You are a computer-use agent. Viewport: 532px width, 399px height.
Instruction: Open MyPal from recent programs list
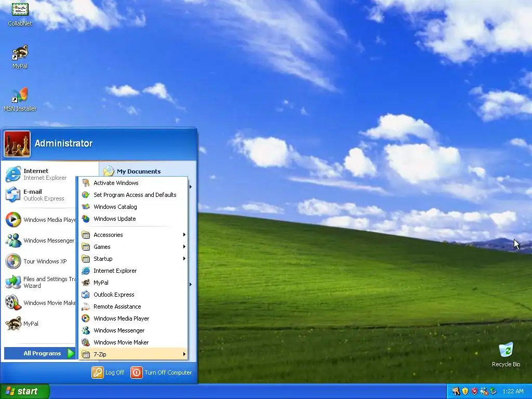tap(39, 324)
